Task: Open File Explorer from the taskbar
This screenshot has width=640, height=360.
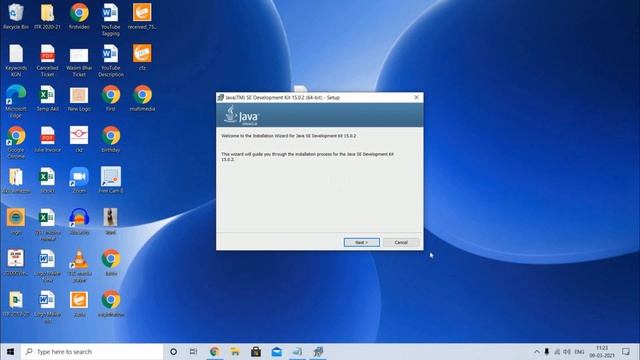Action: coord(235,351)
